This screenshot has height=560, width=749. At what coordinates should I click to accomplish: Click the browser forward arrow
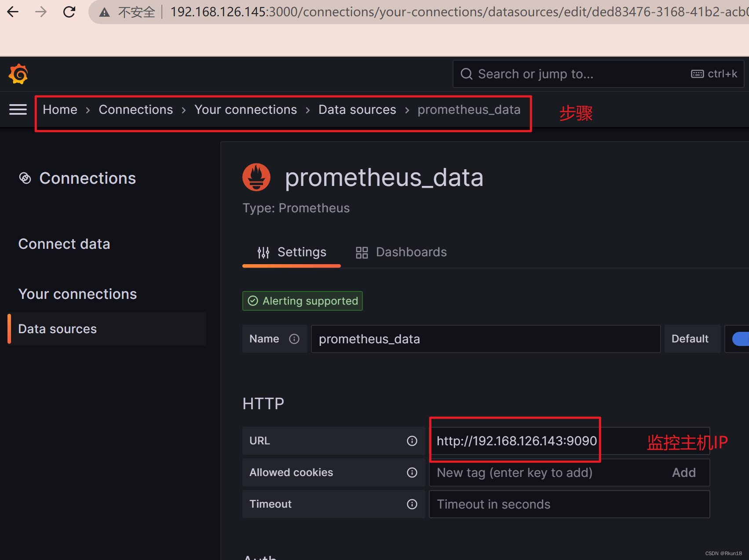coord(41,12)
